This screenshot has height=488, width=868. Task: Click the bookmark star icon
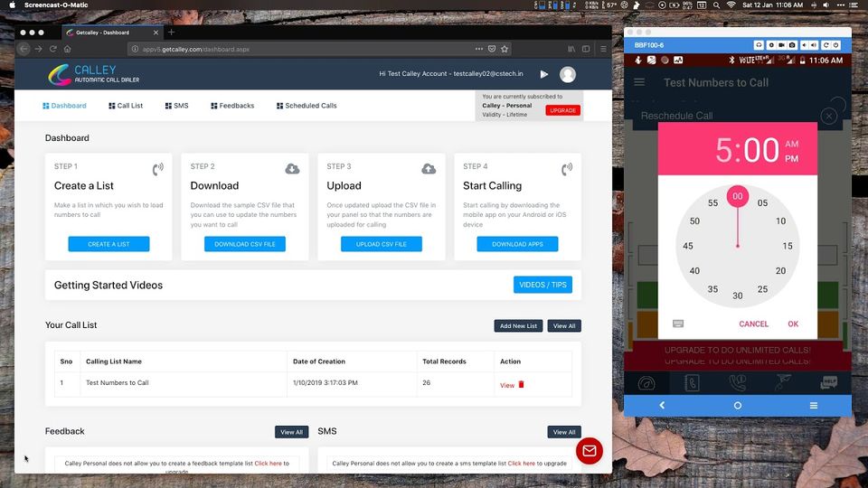coord(505,49)
